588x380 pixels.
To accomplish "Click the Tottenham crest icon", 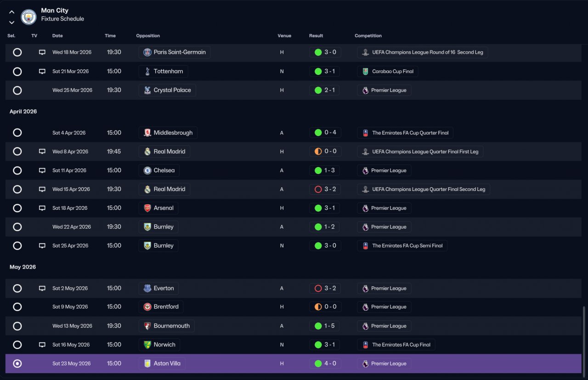I will point(147,71).
